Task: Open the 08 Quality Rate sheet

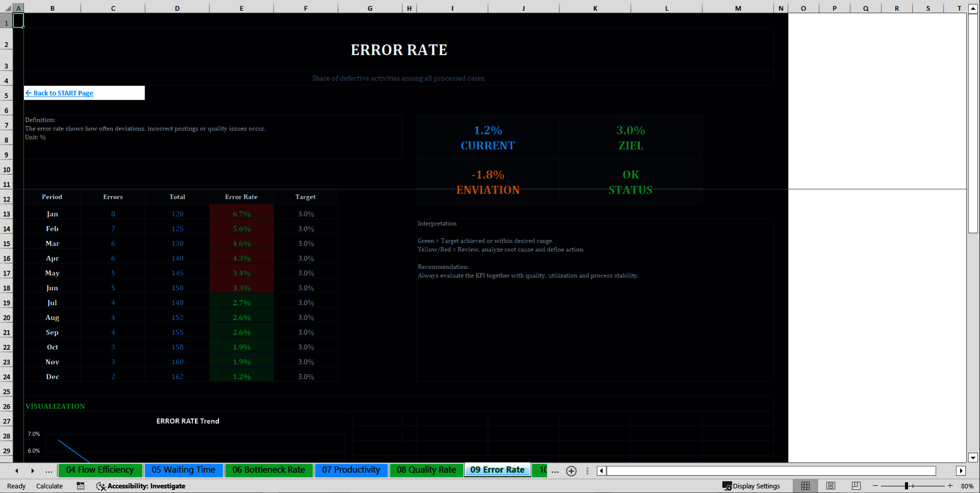Action: click(426, 470)
